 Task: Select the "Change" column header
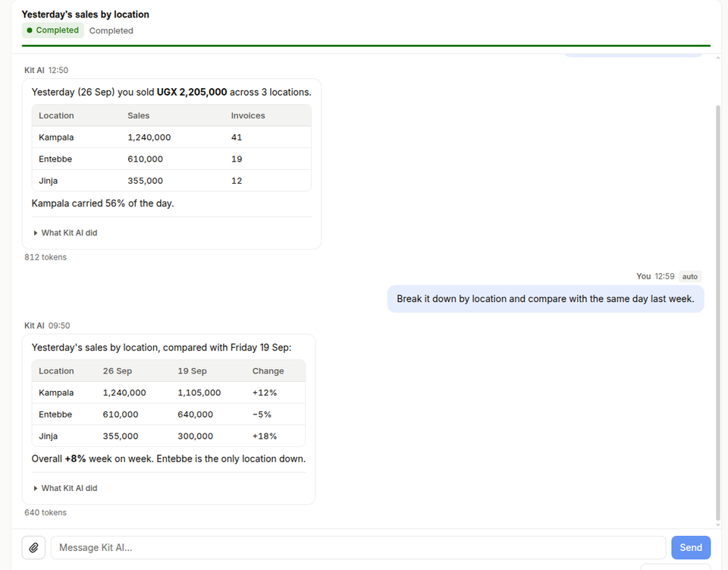coord(268,371)
